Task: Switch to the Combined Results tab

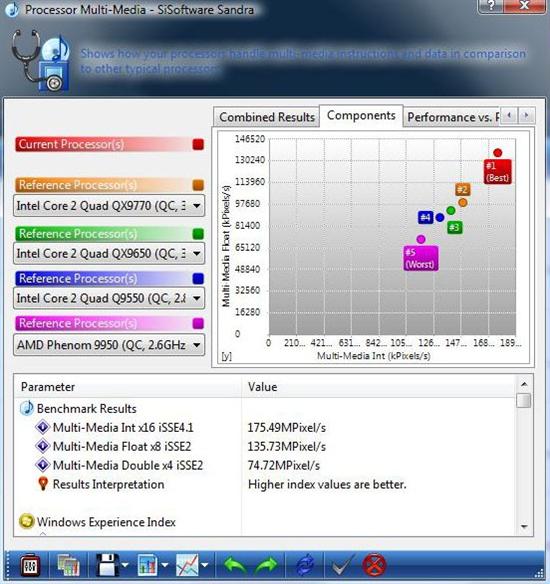Action: tap(267, 117)
